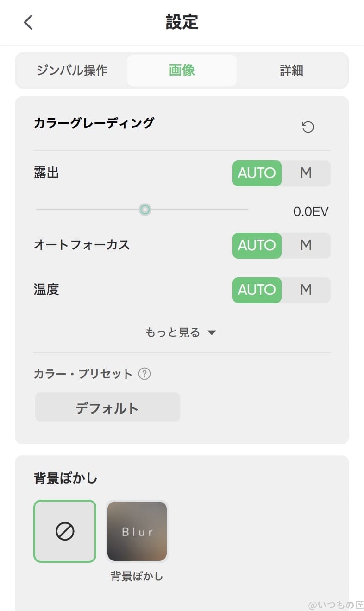Open the デフォルト color preset selector
The height and width of the screenshot is (611, 364).
point(107,407)
